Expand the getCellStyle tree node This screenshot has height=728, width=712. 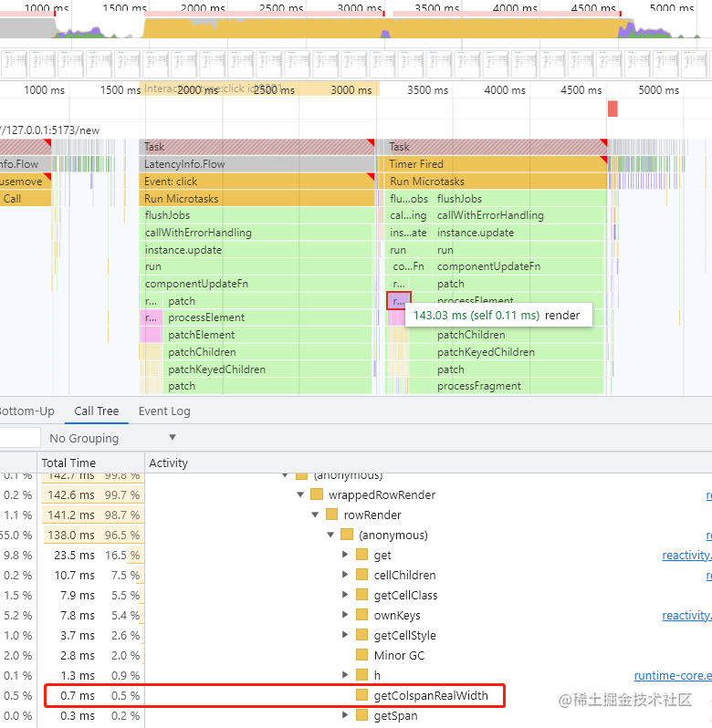pyautogui.click(x=345, y=635)
